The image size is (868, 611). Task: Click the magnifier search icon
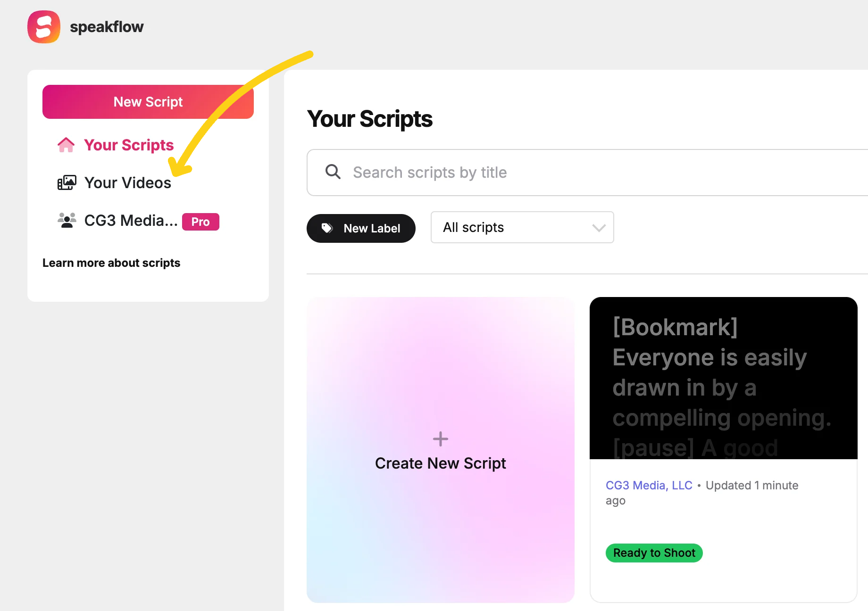333,172
